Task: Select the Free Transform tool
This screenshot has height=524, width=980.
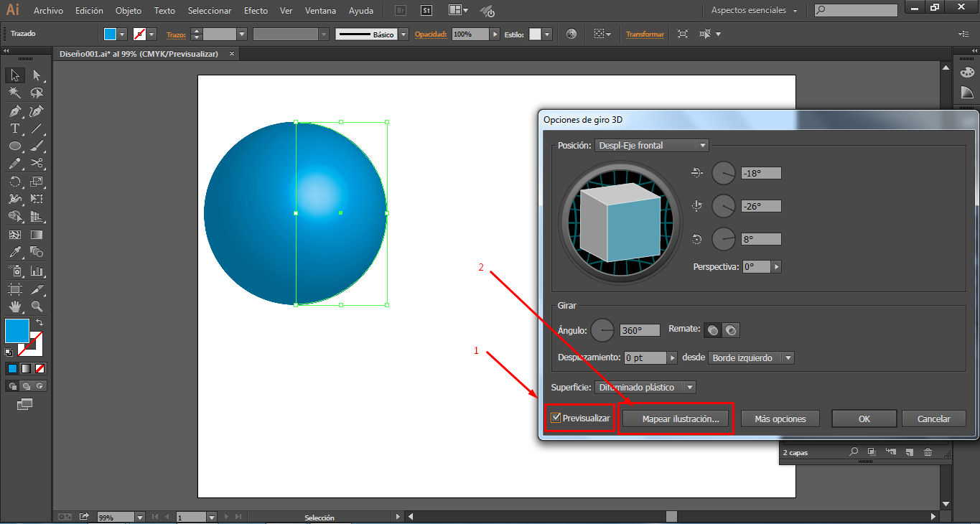Action: point(37,199)
